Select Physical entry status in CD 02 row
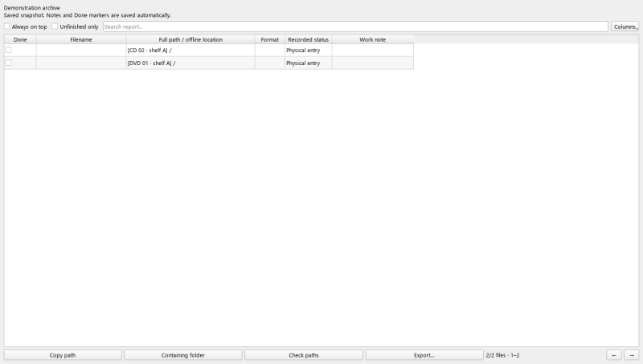Viewport: 643px width, 364px height. 309,51
